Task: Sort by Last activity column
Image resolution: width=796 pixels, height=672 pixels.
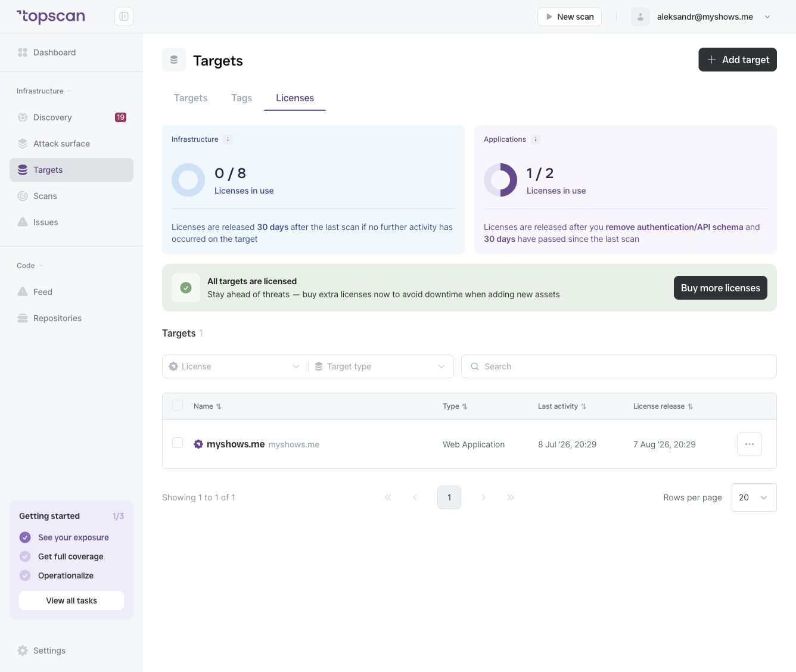Action: pyautogui.click(x=562, y=406)
